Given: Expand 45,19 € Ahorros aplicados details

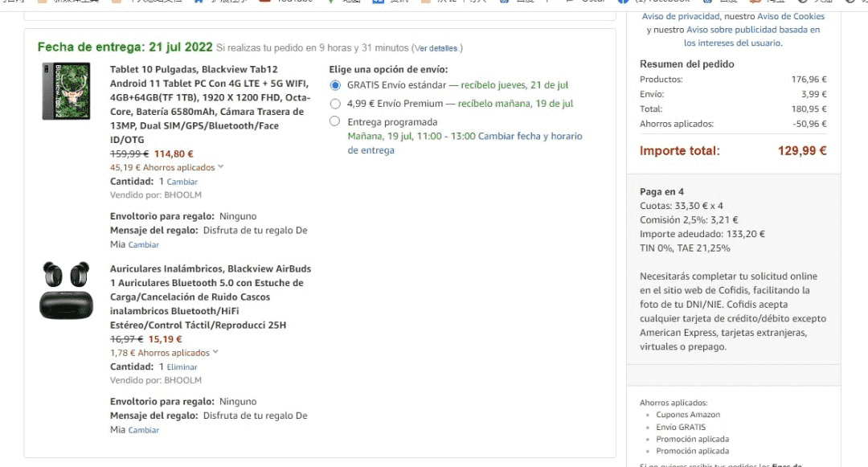Looking at the screenshot, I should tap(166, 167).
